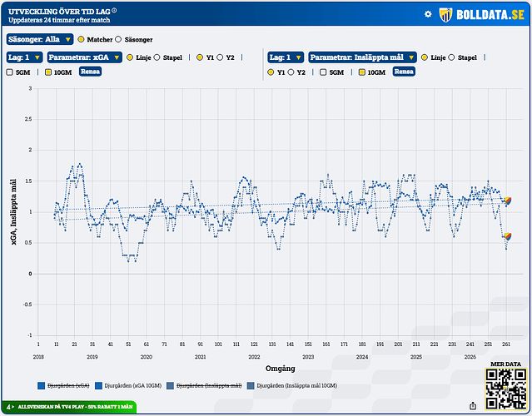Select the Säsonger radio button
This screenshot has height=416, width=532.
(x=118, y=39)
